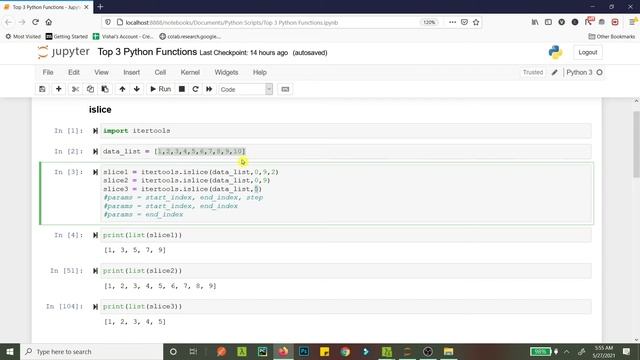Run cell icon beside In [2]
The image size is (640, 360).
click(95, 151)
